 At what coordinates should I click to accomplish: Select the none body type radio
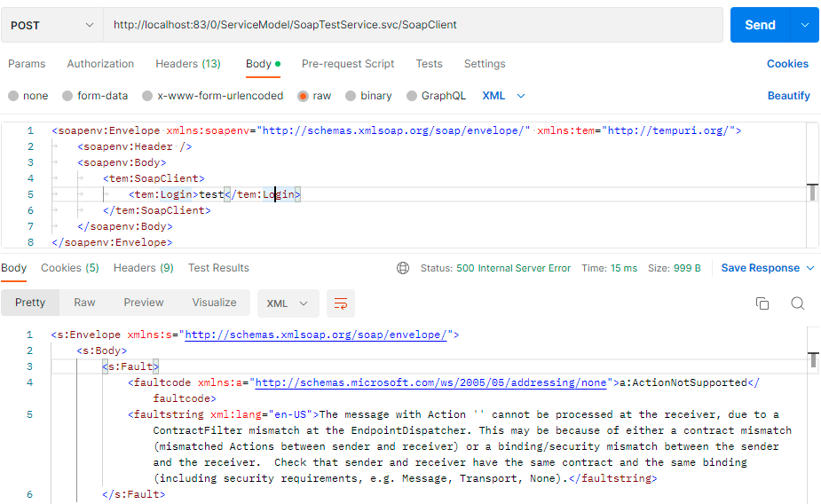click(x=13, y=96)
